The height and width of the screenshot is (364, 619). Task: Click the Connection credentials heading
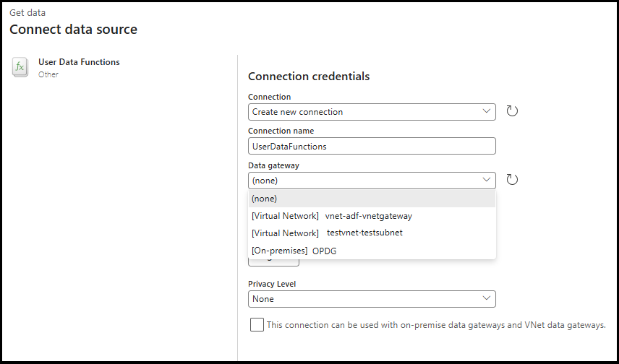click(309, 76)
